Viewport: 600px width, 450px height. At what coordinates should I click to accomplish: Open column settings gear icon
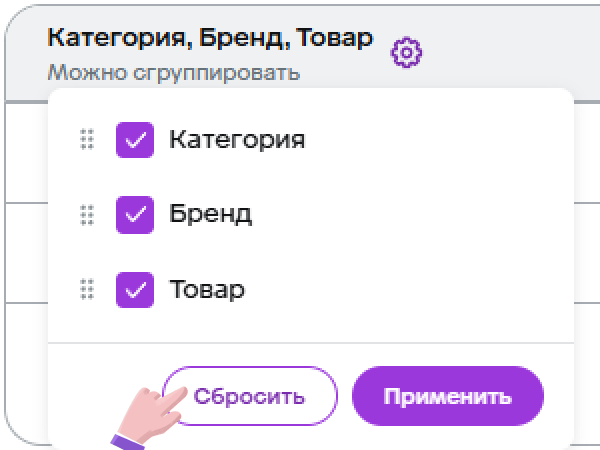[x=406, y=53]
